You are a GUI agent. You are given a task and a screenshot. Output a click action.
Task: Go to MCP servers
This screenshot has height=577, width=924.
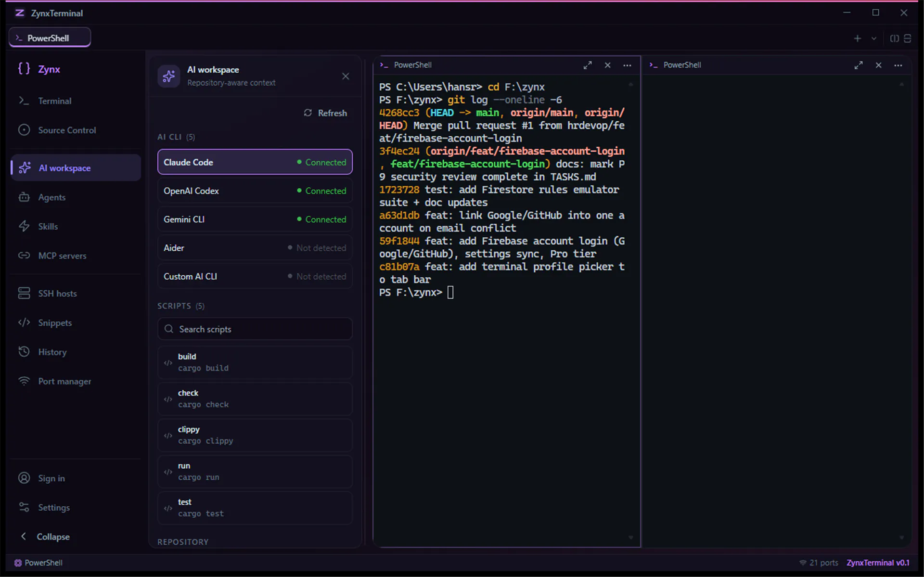[75, 256]
